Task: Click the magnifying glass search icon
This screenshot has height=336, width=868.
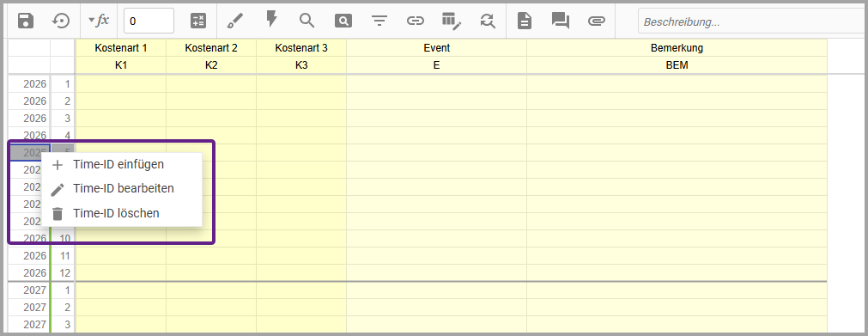Action: tap(307, 21)
